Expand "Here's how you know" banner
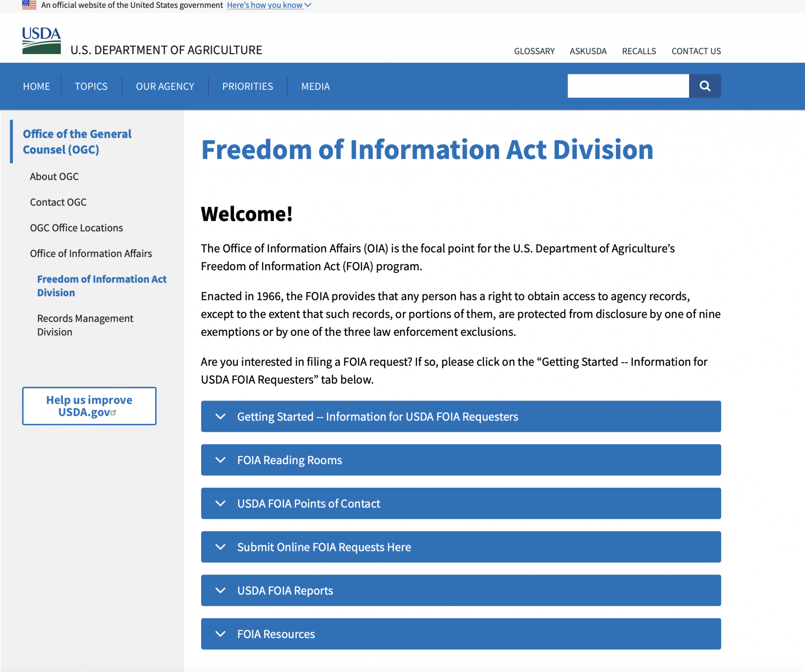This screenshot has height=672, width=805. (269, 5)
